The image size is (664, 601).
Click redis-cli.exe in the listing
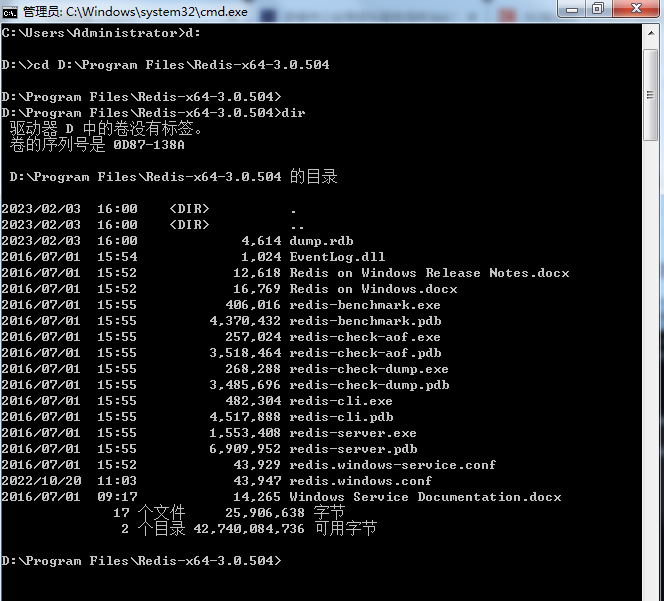tap(341, 401)
